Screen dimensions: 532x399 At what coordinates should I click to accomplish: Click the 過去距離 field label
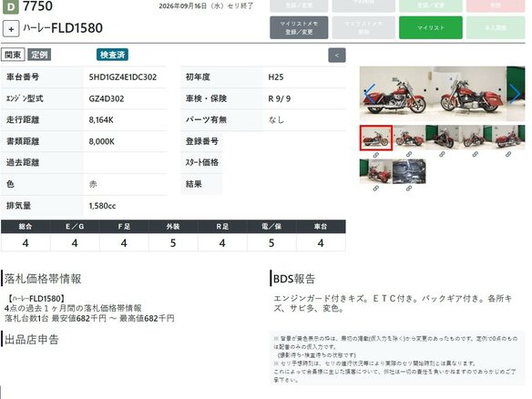pos(23,163)
